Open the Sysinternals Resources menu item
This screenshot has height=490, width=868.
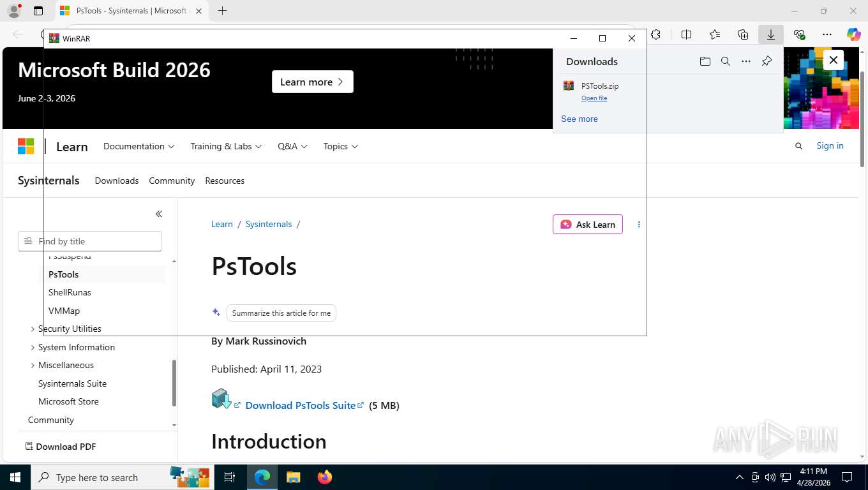[225, 181]
